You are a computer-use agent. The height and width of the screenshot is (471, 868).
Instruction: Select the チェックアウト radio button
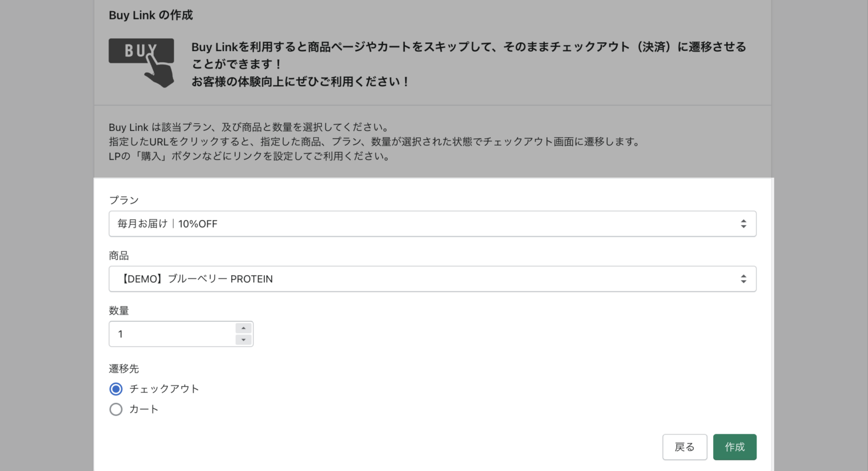pos(116,388)
